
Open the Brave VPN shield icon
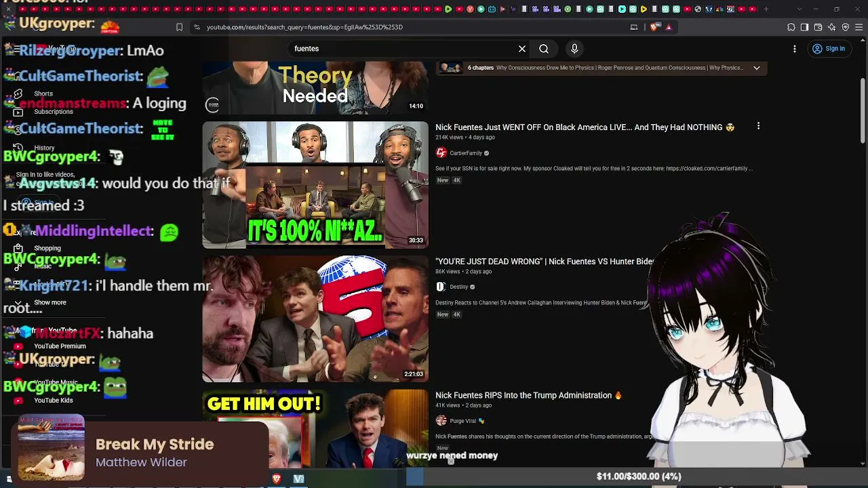click(846, 27)
